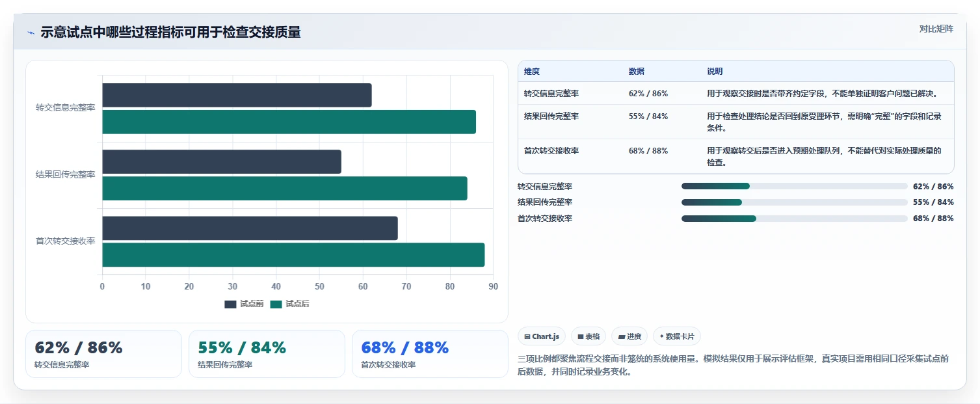Click the x-axis tick label 50
Screen dimensions: 980x404
pos(319,286)
